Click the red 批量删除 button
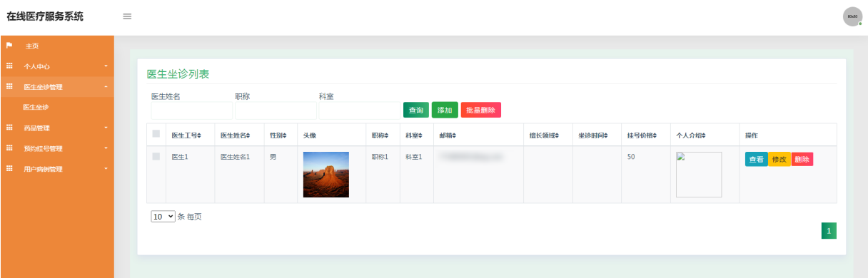Image resolution: width=868 pixels, height=278 pixels. [x=480, y=110]
